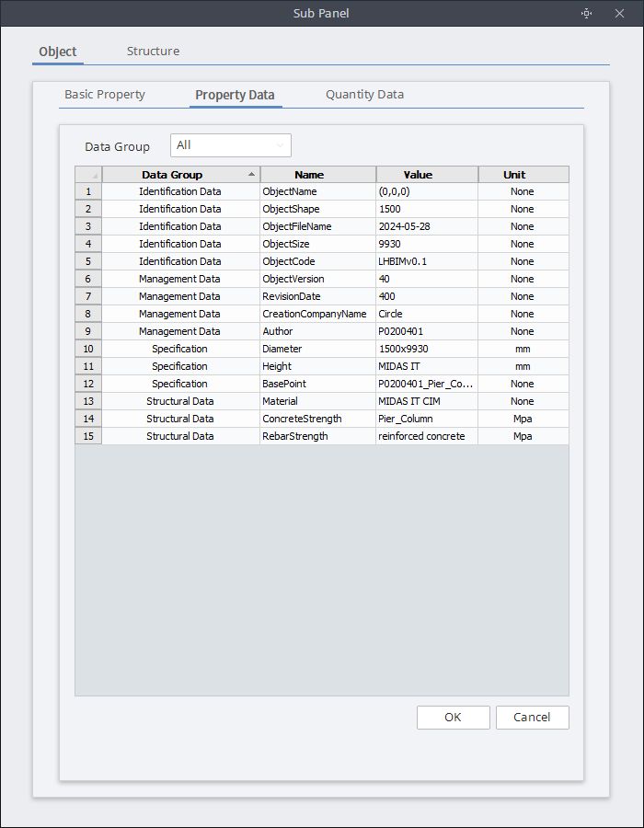Expand the Data Group dropdown
The height and width of the screenshot is (828, 644).
tap(231, 145)
